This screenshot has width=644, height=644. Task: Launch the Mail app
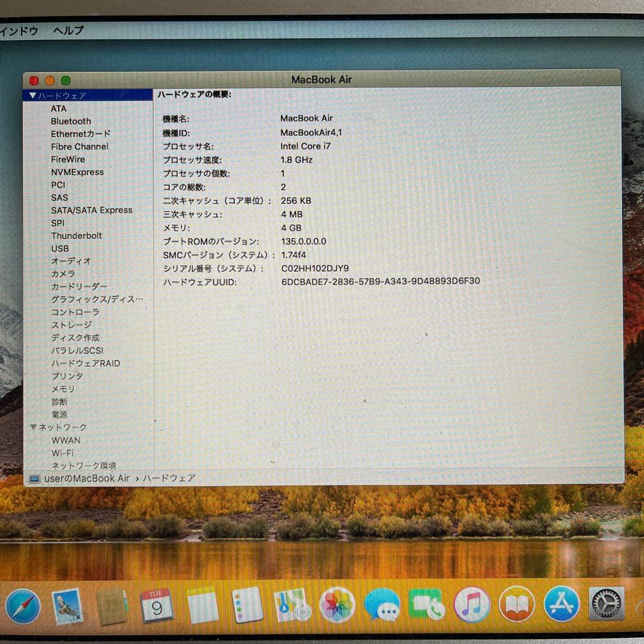click(67, 605)
